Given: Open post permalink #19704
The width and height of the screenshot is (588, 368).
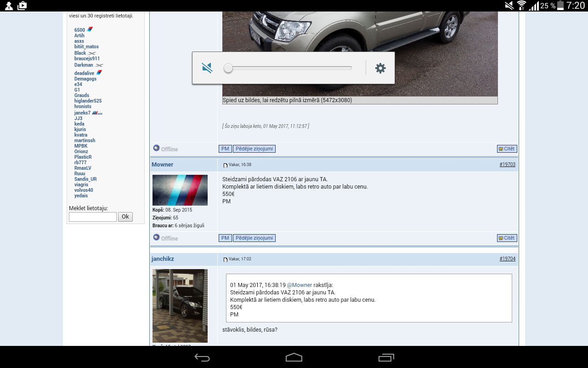Looking at the screenshot, I should pos(507,259).
